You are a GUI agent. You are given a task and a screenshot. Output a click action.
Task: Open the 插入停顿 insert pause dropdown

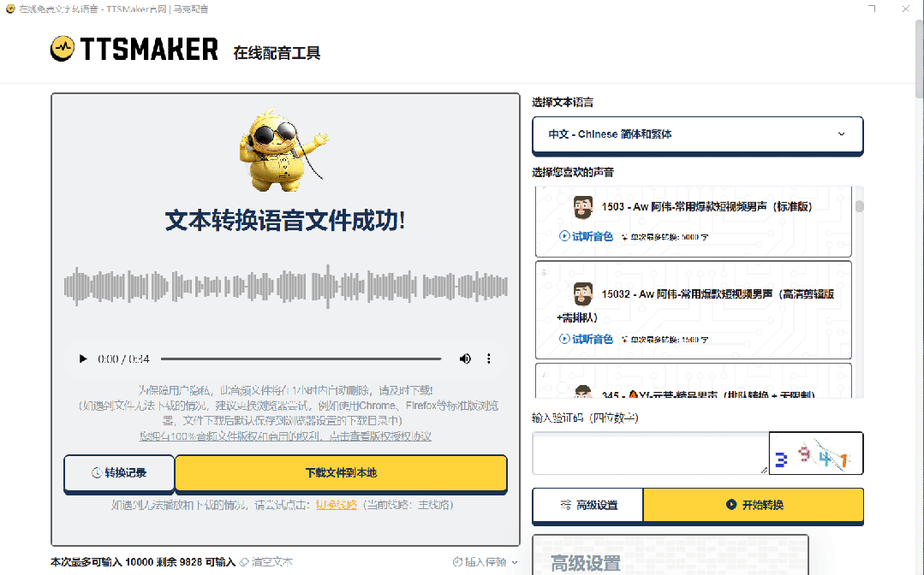point(485,562)
